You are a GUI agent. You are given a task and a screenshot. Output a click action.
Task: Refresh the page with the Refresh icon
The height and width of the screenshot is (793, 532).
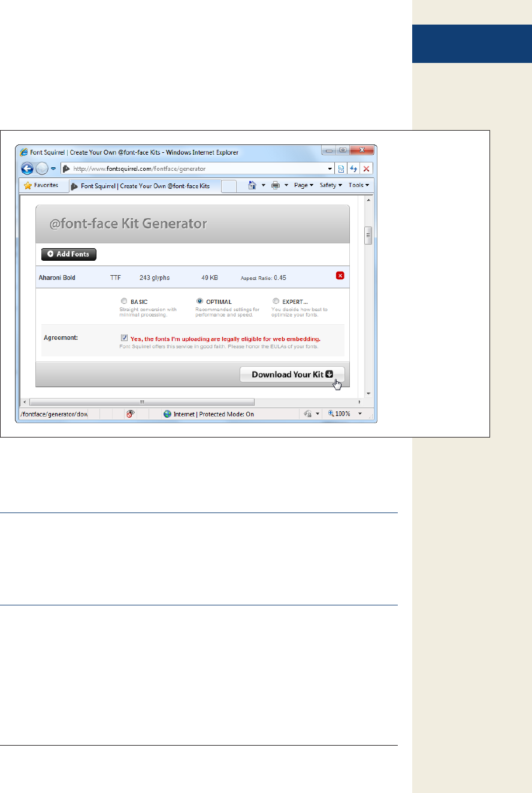coord(353,169)
